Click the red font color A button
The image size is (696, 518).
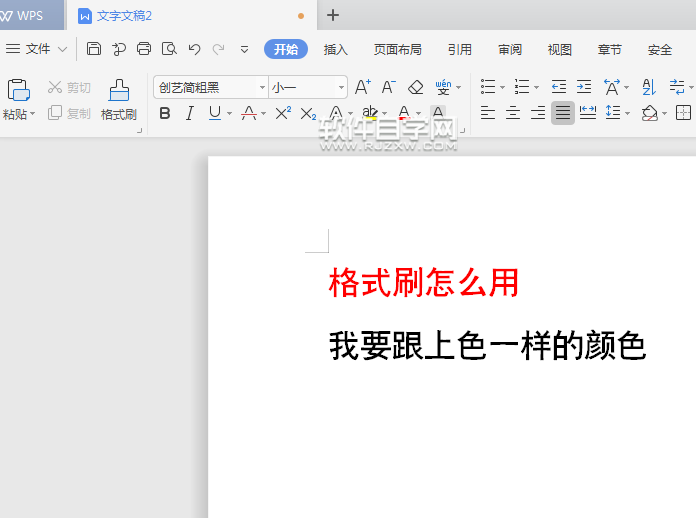(404, 113)
